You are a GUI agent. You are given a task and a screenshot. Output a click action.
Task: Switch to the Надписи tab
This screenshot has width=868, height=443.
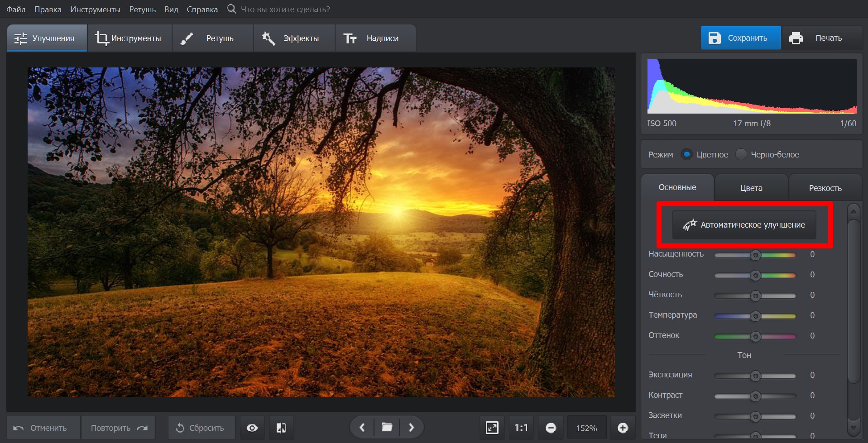375,38
